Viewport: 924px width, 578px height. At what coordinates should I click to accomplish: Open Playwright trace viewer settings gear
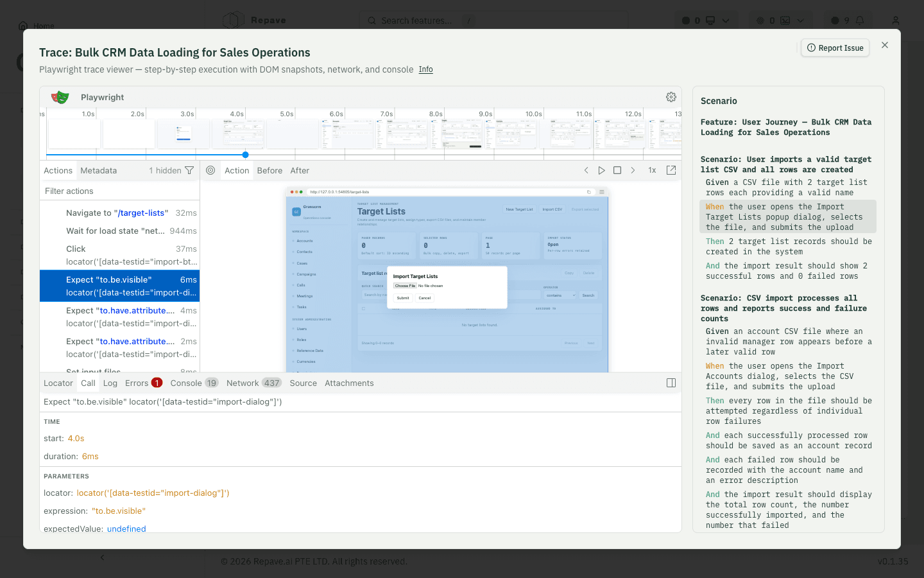[671, 97]
